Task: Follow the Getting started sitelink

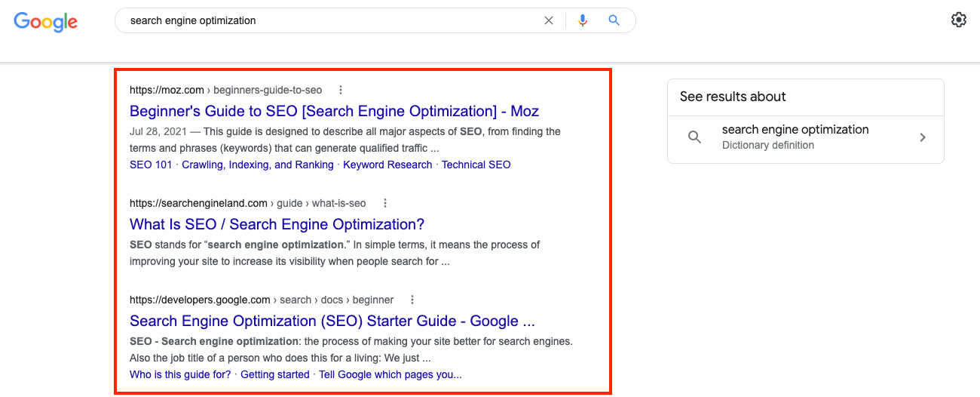Action: tap(275, 374)
